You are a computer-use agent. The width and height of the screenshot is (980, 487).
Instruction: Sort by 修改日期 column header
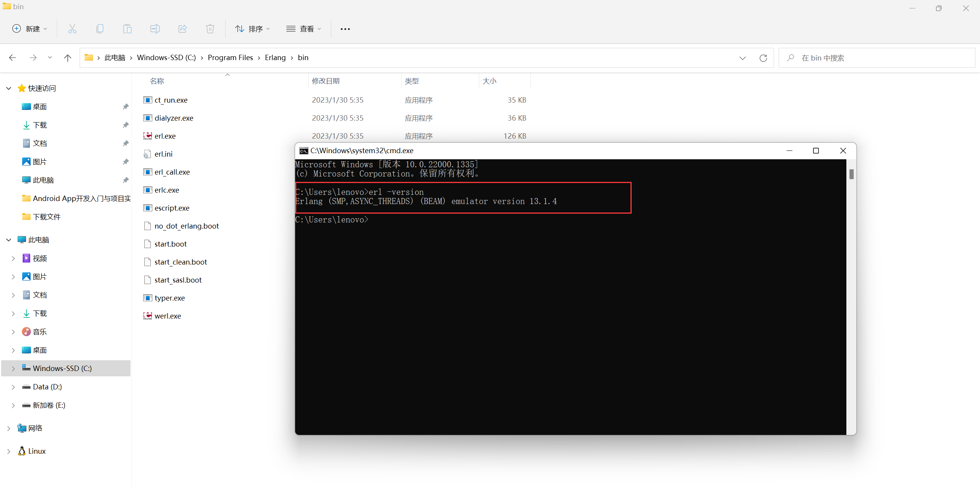click(326, 81)
